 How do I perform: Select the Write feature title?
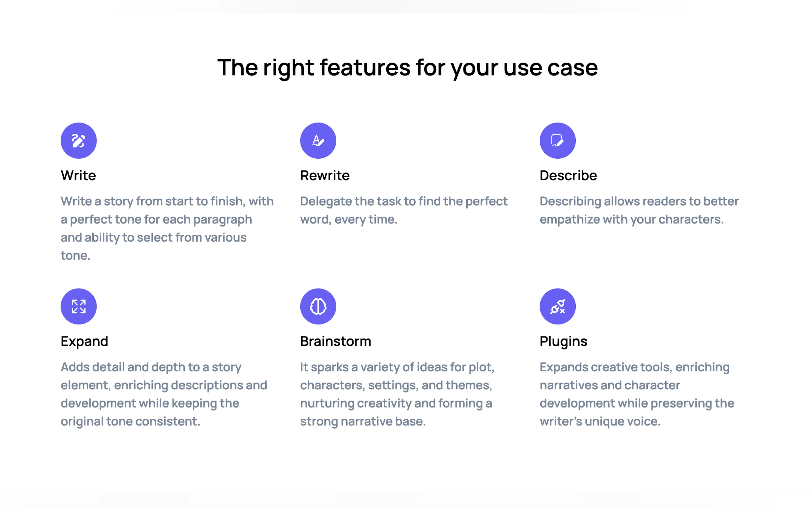click(x=78, y=175)
